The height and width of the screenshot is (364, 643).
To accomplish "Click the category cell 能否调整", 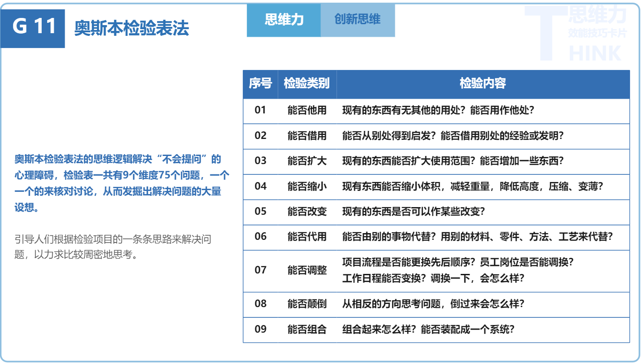I will pyautogui.click(x=307, y=270).
